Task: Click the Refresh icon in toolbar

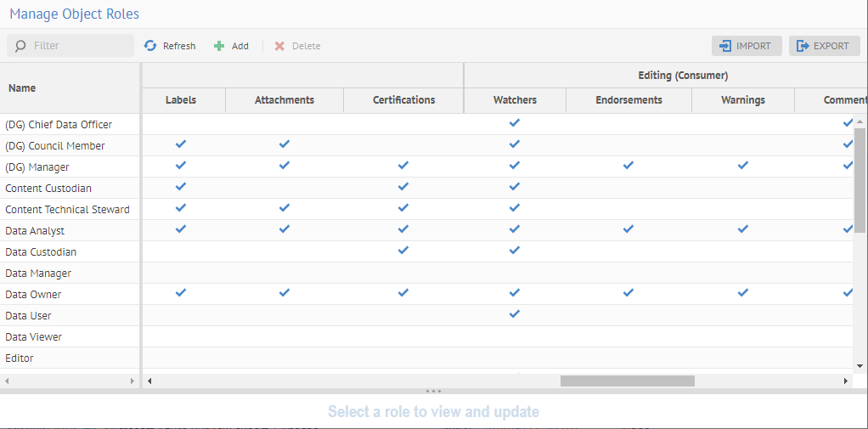Action: [x=150, y=46]
